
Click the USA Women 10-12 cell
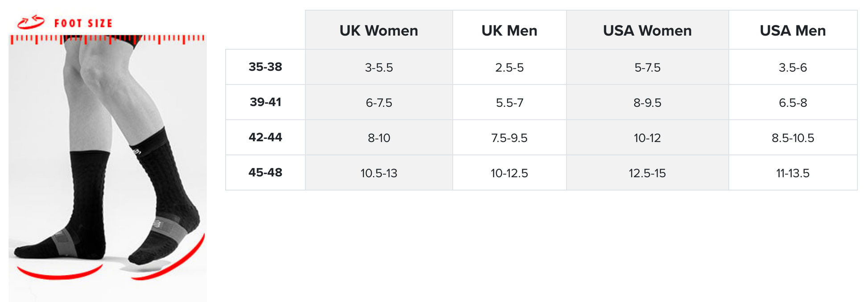tap(647, 138)
